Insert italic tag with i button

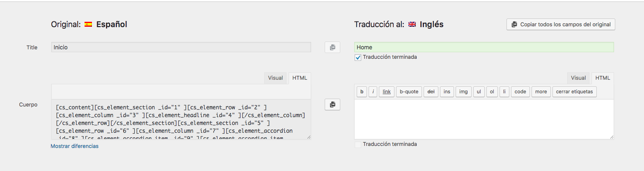coord(373,92)
